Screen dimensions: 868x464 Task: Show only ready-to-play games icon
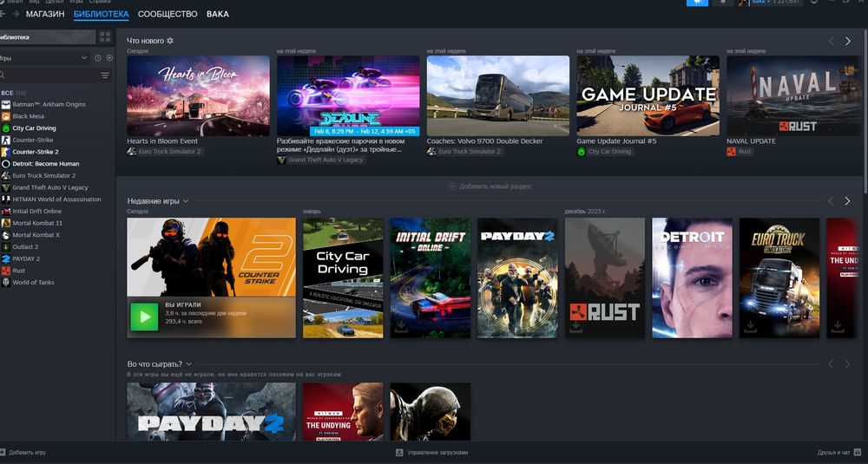[x=109, y=58]
